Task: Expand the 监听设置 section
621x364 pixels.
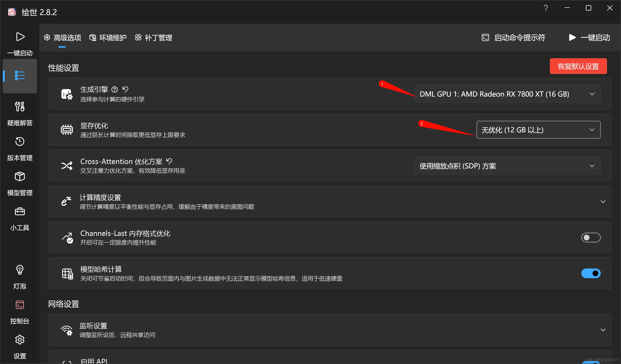Action: 603,330
